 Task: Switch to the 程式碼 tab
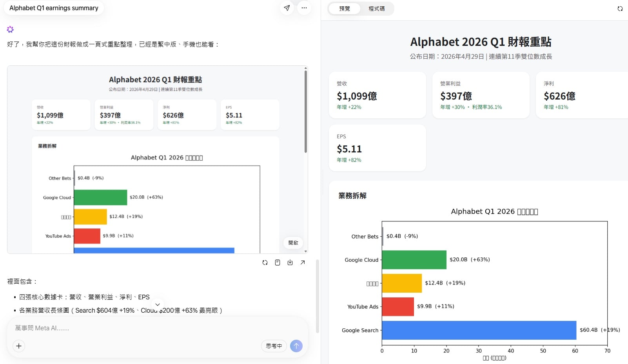pyautogui.click(x=377, y=9)
